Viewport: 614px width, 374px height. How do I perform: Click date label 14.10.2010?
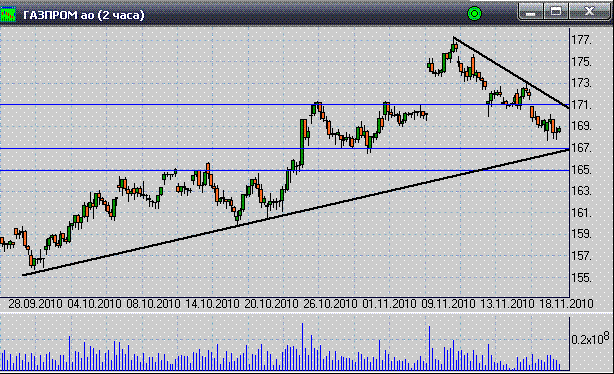tap(212, 304)
